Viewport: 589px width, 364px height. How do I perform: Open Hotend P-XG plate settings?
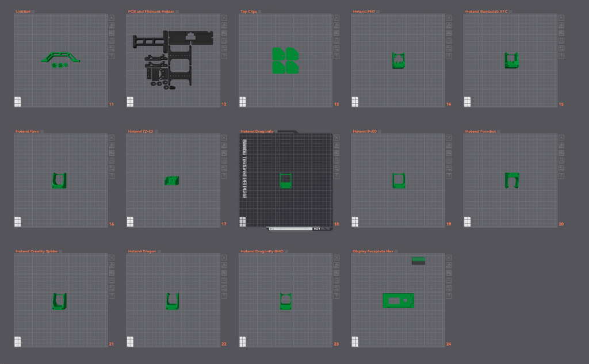[x=449, y=168]
